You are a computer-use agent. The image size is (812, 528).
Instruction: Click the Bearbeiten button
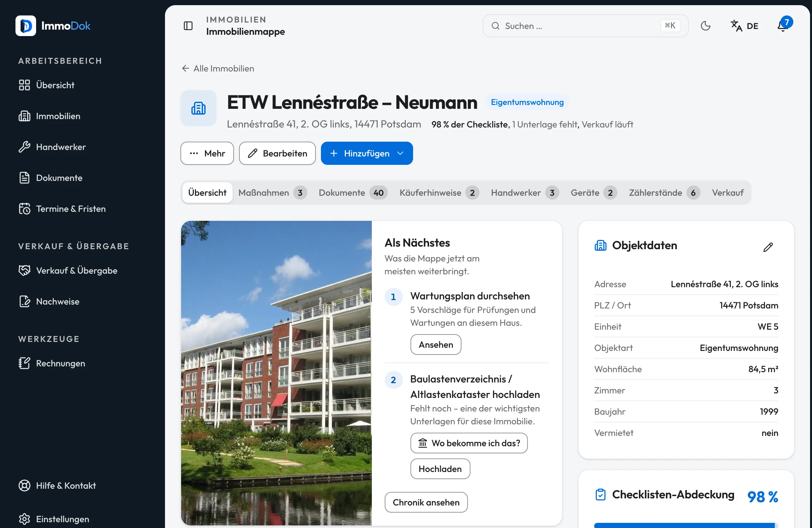277,153
